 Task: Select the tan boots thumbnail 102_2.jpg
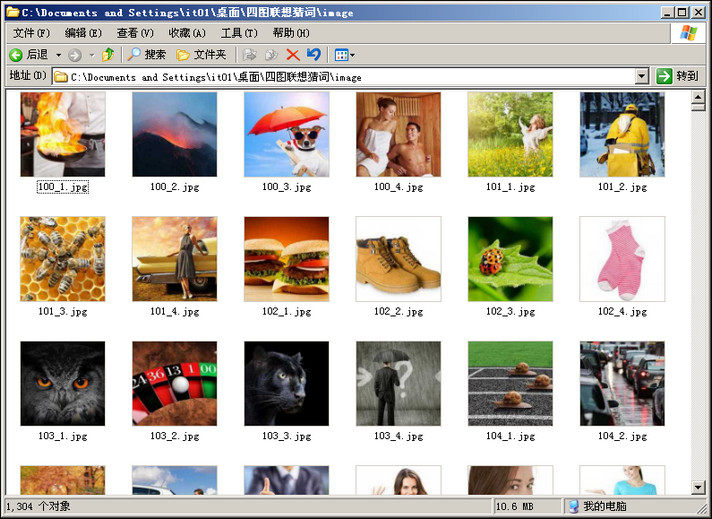pos(398,259)
